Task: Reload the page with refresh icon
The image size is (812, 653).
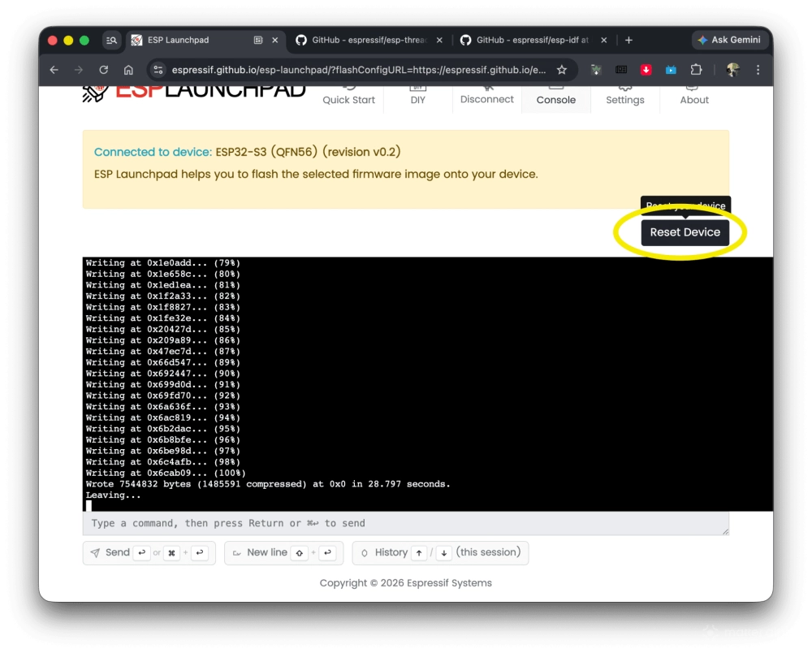Action: pos(103,69)
